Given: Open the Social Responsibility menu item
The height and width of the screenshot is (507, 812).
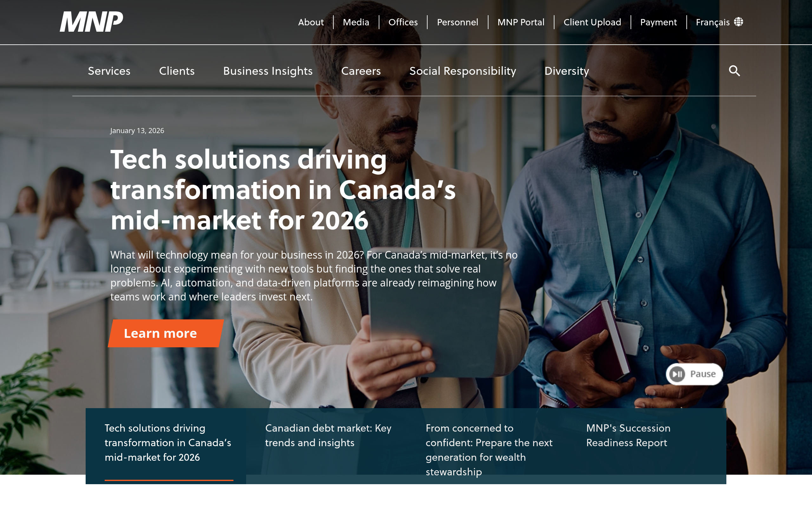Looking at the screenshot, I should click(x=463, y=71).
